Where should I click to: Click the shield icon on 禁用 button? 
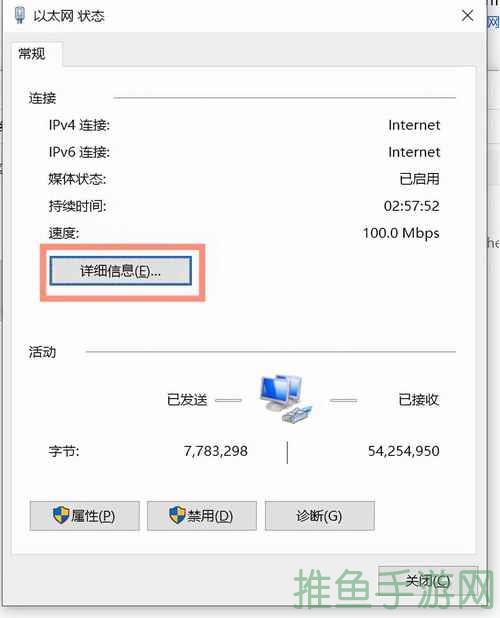tap(177, 515)
